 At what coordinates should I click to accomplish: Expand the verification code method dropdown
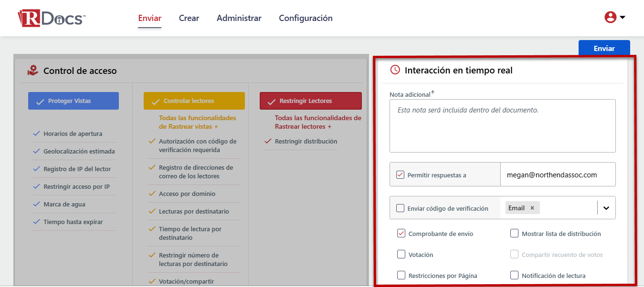(606, 208)
